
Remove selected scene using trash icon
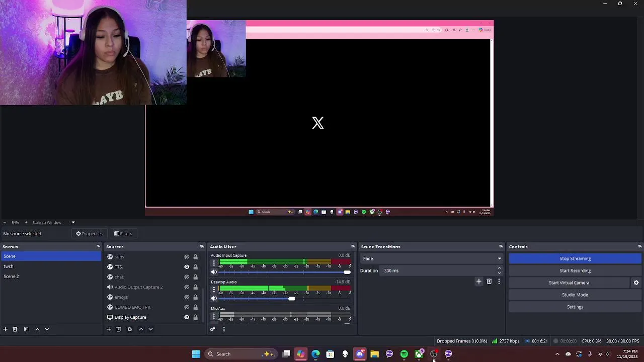pos(15,329)
